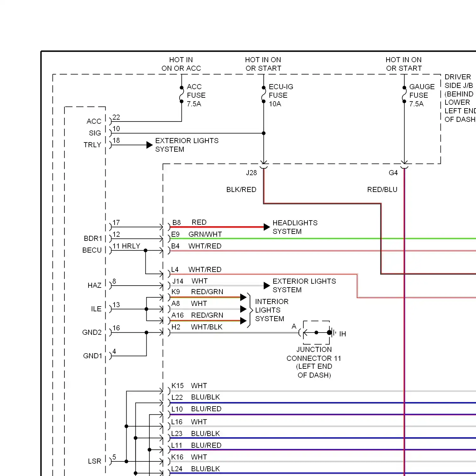
Task: Select the L16 WHT wire label
Action: pos(189,422)
